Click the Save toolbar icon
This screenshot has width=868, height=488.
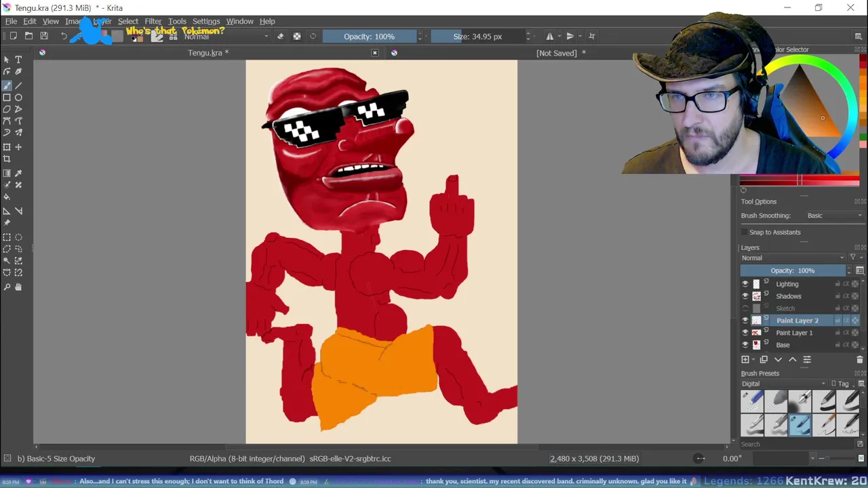pos(44,36)
